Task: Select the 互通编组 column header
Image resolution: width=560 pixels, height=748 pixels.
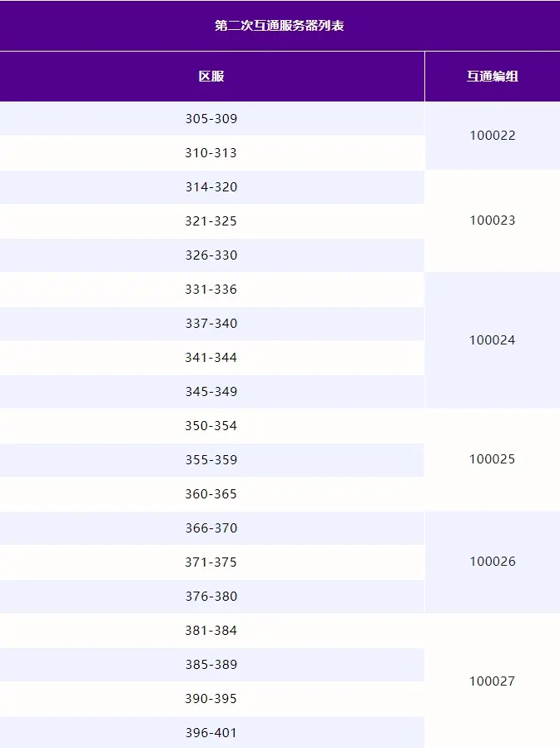Action: click(x=493, y=77)
